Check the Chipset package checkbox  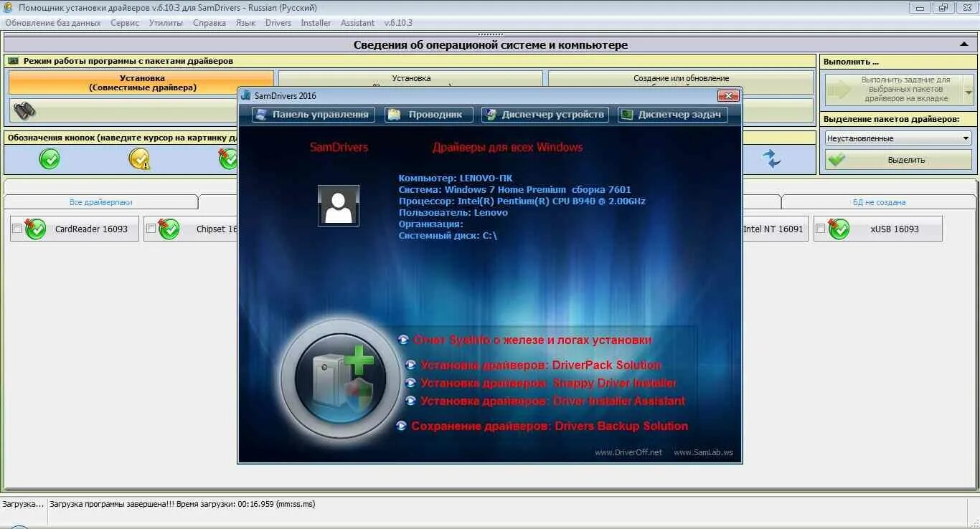(x=151, y=229)
